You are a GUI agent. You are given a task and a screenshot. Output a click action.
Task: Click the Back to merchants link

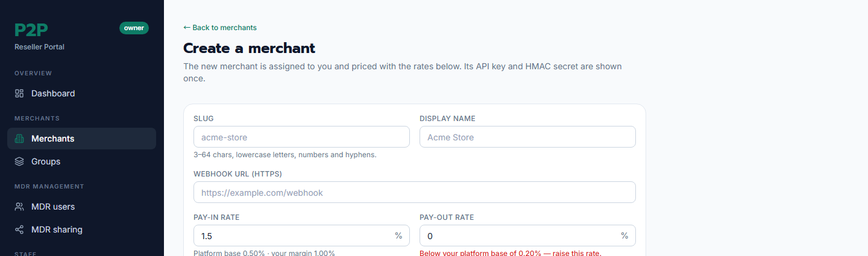pyautogui.click(x=220, y=28)
